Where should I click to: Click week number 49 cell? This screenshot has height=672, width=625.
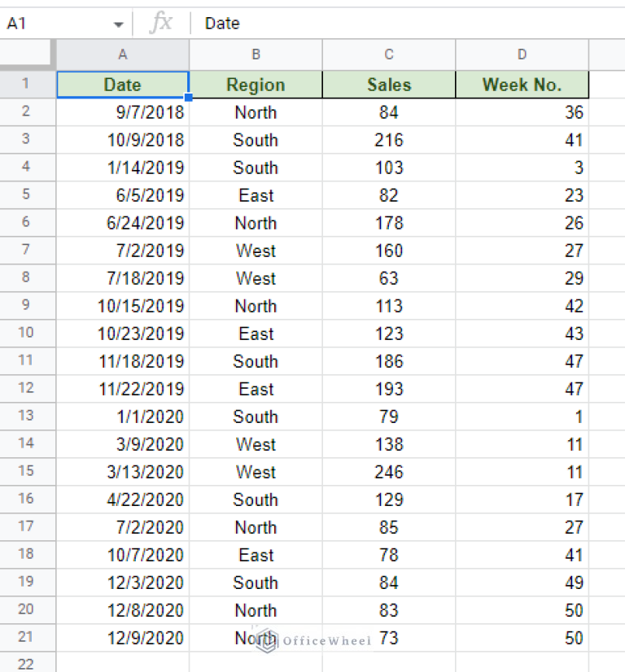click(522, 583)
